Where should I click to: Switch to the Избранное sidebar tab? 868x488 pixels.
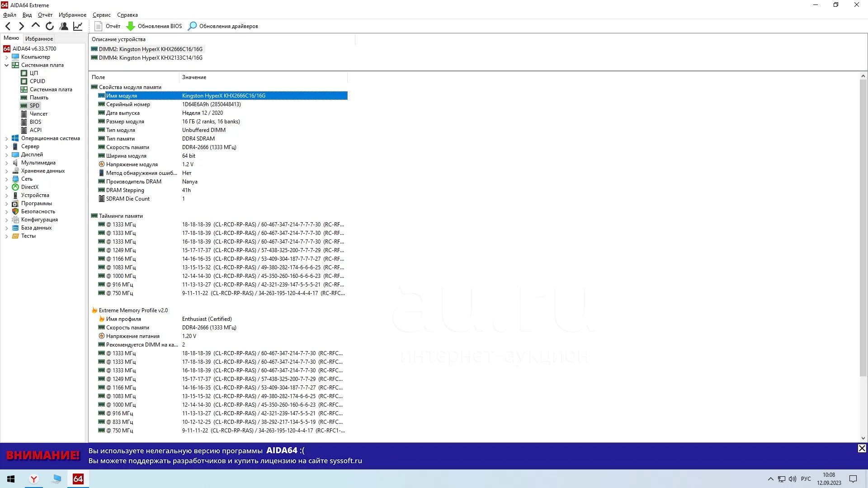pos(39,39)
